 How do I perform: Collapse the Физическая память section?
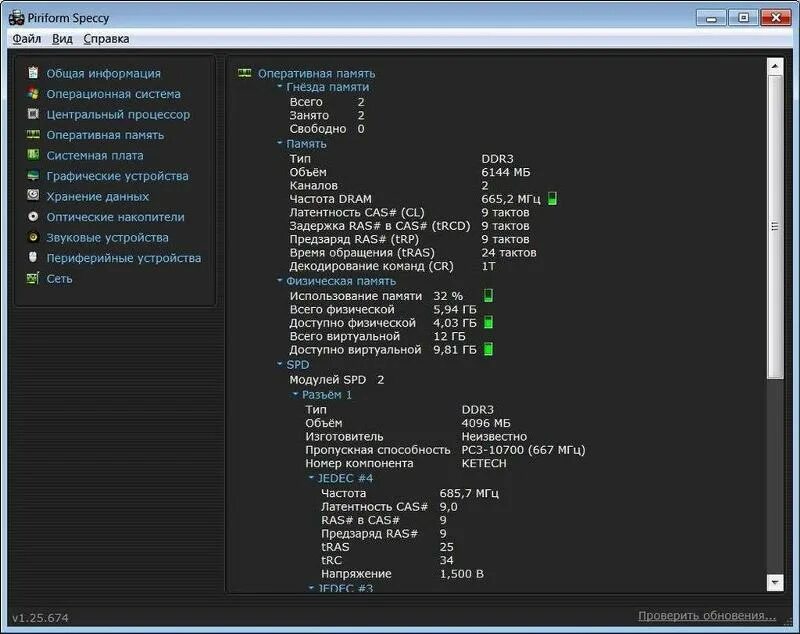[x=280, y=281]
